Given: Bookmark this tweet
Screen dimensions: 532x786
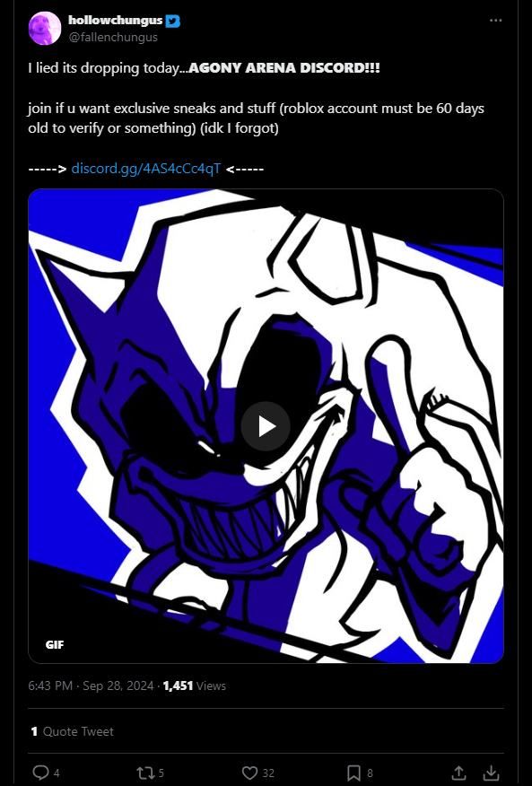Looking at the screenshot, I should click(353, 773).
